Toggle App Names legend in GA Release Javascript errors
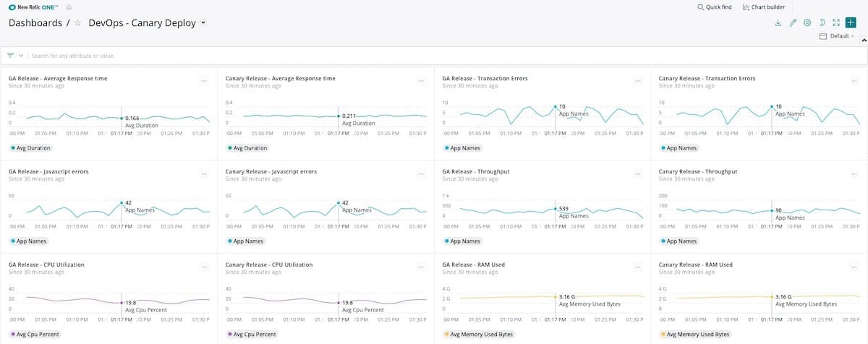 28,241
